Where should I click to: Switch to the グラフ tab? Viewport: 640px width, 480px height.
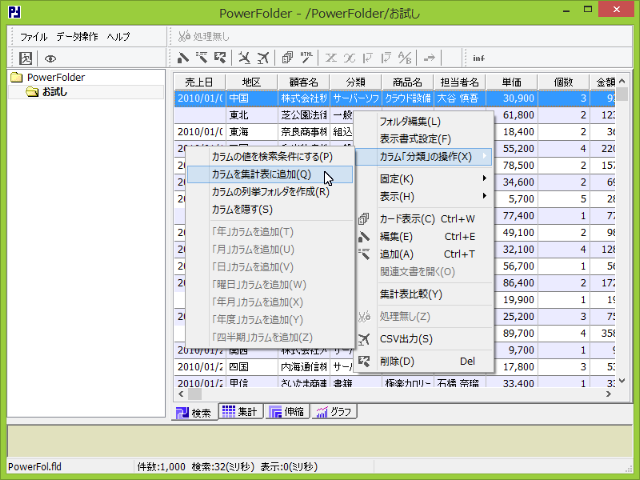click(x=335, y=411)
